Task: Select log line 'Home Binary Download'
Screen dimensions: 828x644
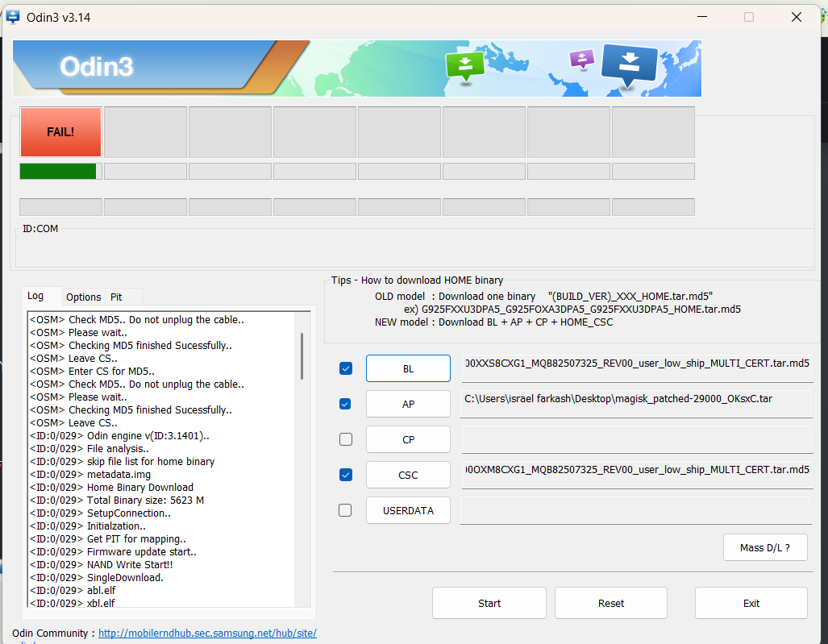Action: [111, 487]
